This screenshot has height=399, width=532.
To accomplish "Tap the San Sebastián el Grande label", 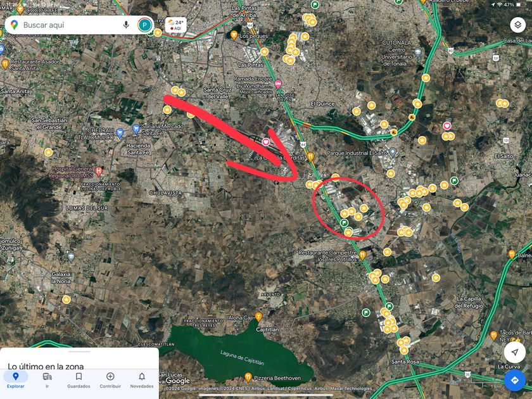I will (x=49, y=123).
